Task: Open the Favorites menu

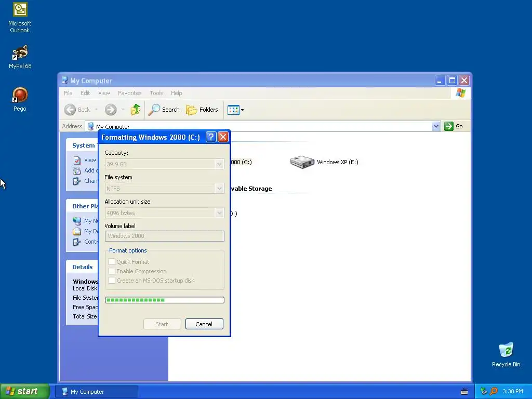Action: (129, 93)
